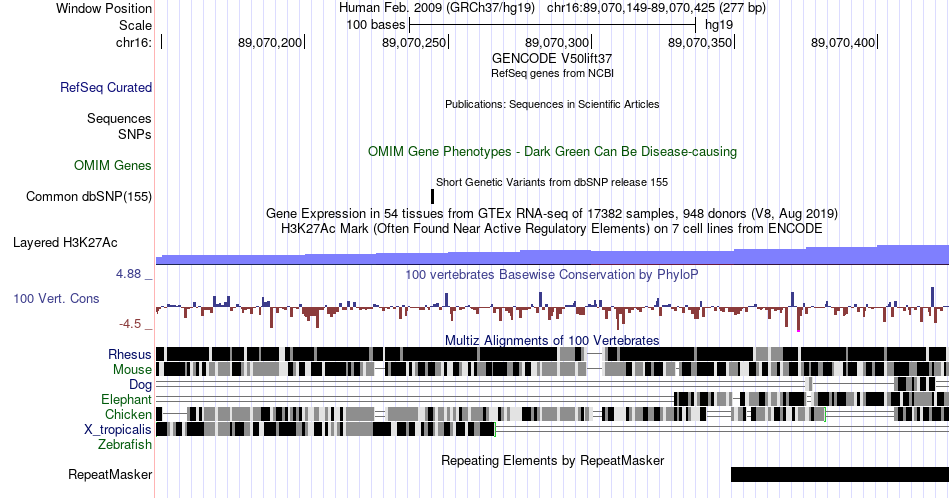Select the Mouse alignment row label
The height and width of the screenshot is (498, 950).
132,370
